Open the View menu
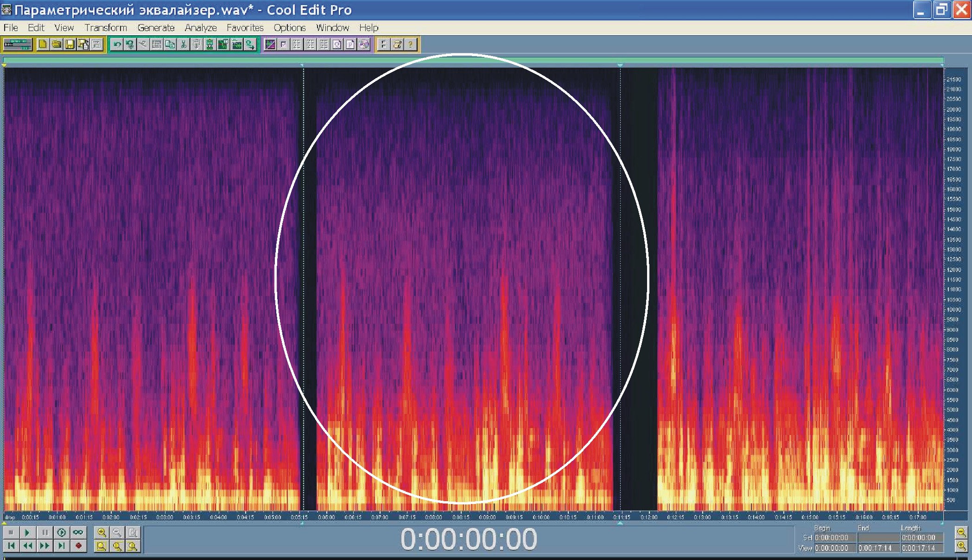 [x=64, y=28]
